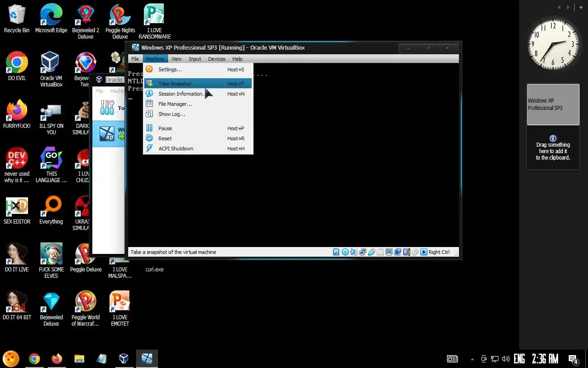Open the Devices menu

click(x=216, y=59)
